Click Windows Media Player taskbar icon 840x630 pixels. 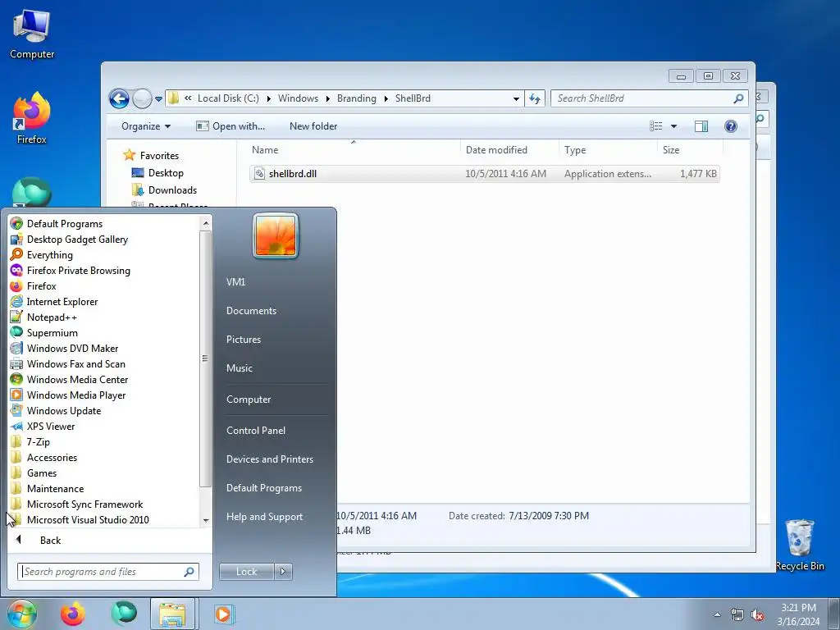click(223, 614)
